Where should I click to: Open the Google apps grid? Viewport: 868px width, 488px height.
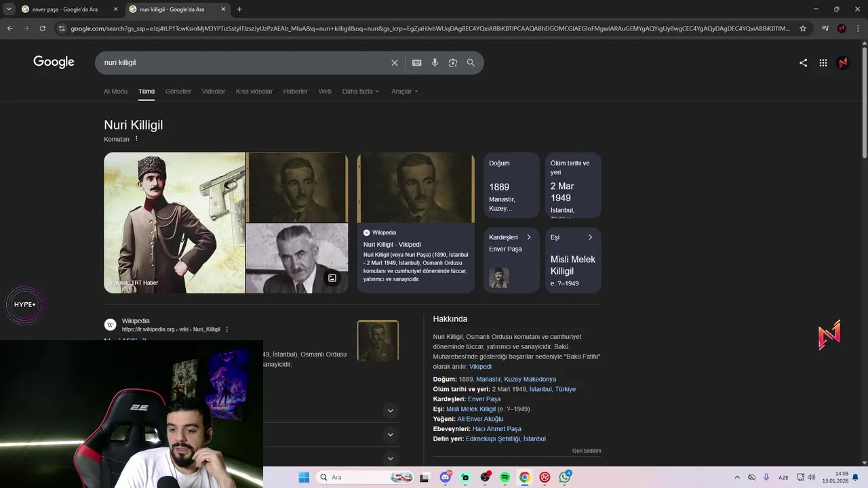[x=823, y=62]
